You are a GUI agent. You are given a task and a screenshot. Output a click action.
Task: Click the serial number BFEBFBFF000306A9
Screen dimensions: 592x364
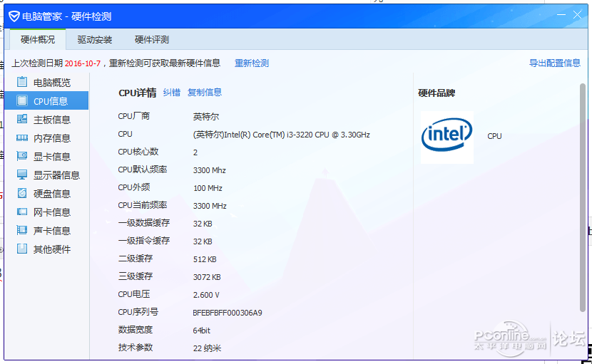click(228, 312)
